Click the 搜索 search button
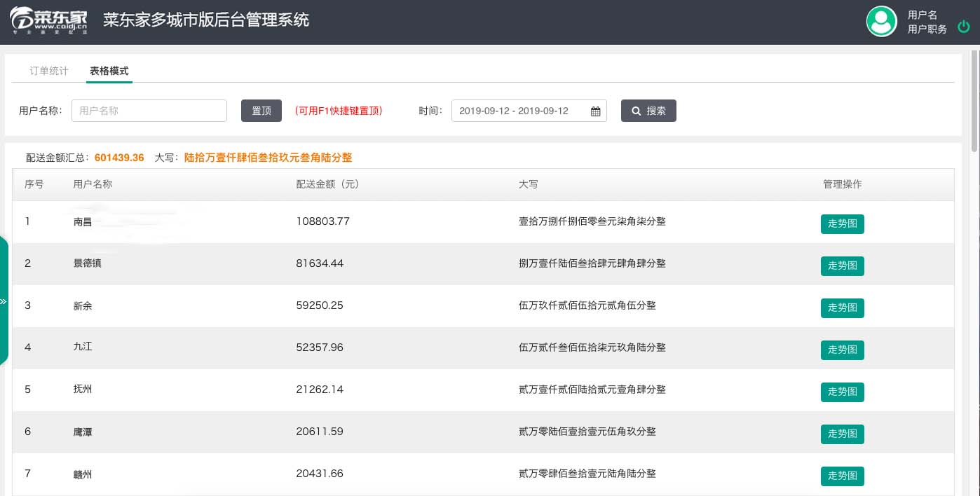980x496 pixels. click(648, 111)
